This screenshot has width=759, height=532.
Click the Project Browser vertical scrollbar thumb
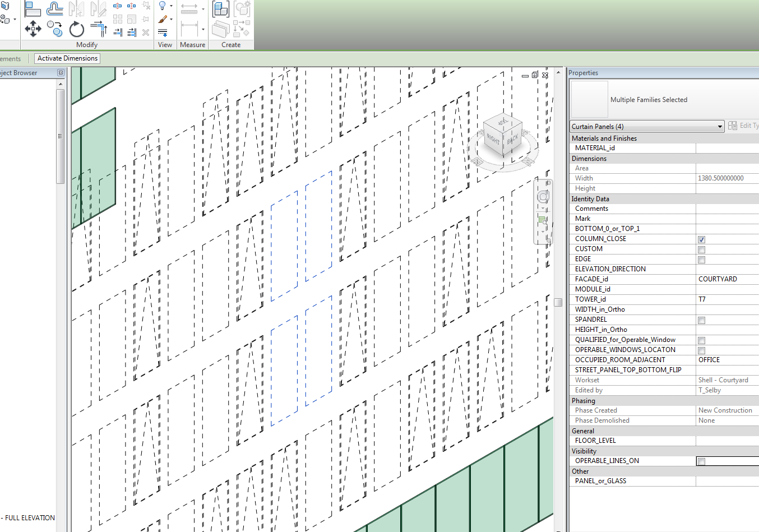60,136
